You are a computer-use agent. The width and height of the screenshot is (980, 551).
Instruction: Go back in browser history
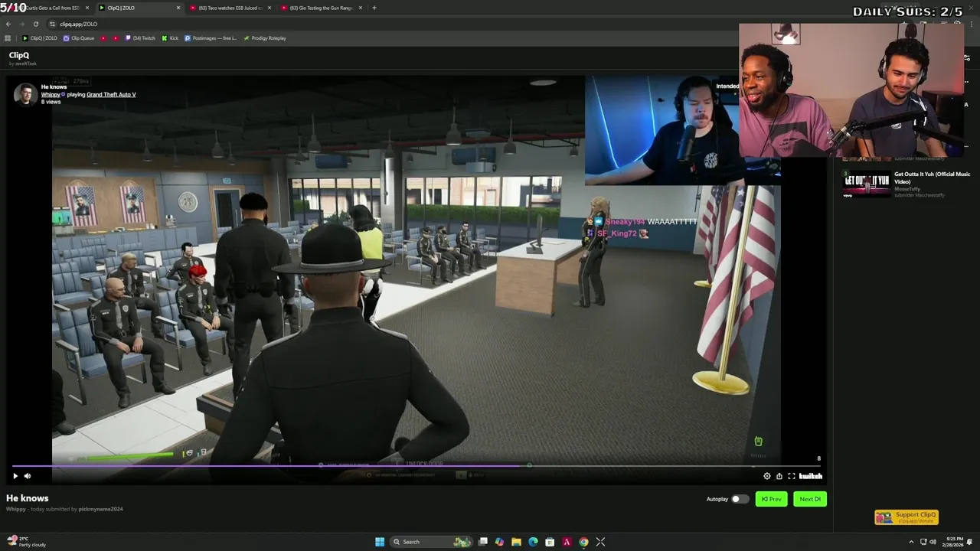8,24
